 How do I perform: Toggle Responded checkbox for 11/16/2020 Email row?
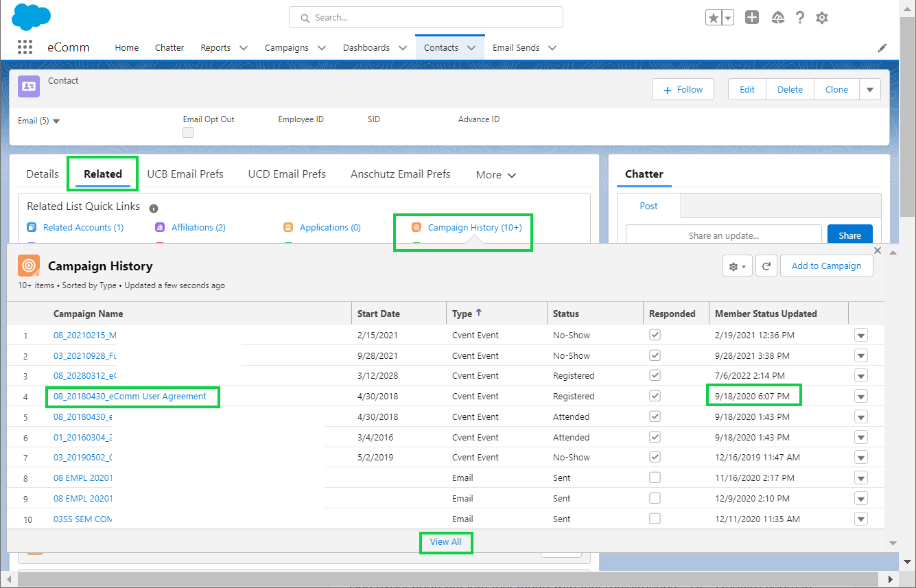coord(655,478)
